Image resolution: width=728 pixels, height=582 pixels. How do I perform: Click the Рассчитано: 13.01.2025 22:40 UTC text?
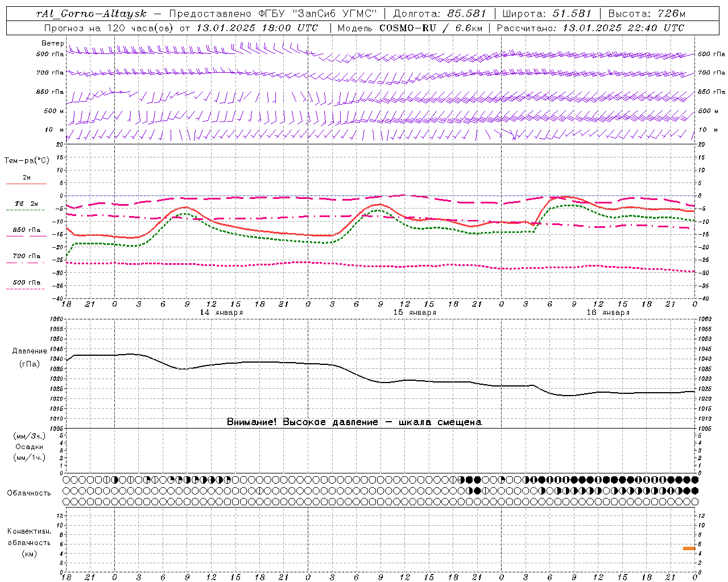(x=590, y=28)
